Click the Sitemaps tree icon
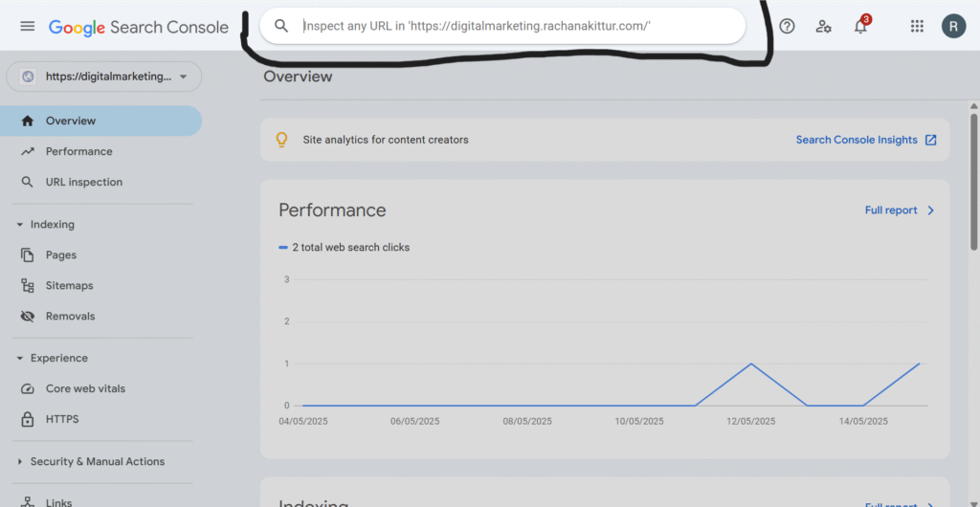 tap(27, 286)
